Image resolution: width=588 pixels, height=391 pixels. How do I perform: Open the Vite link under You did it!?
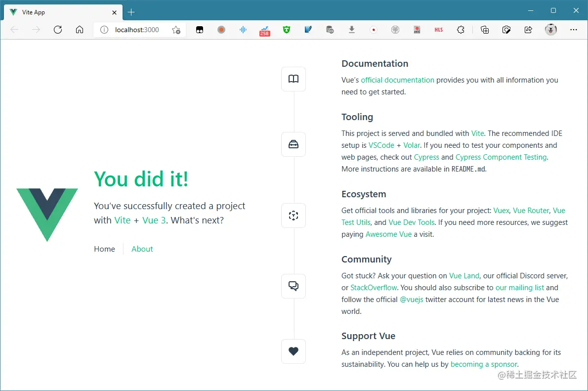(122, 220)
